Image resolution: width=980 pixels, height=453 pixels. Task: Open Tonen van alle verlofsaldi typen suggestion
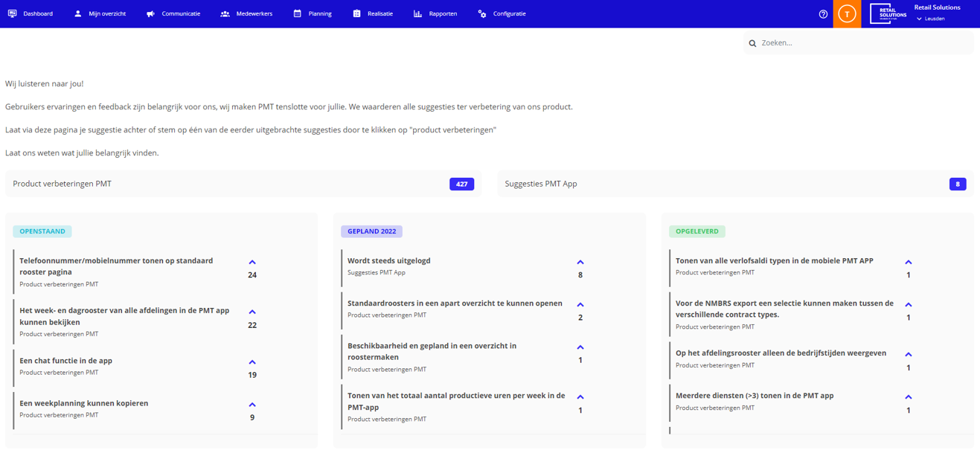click(x=775, y=261)
